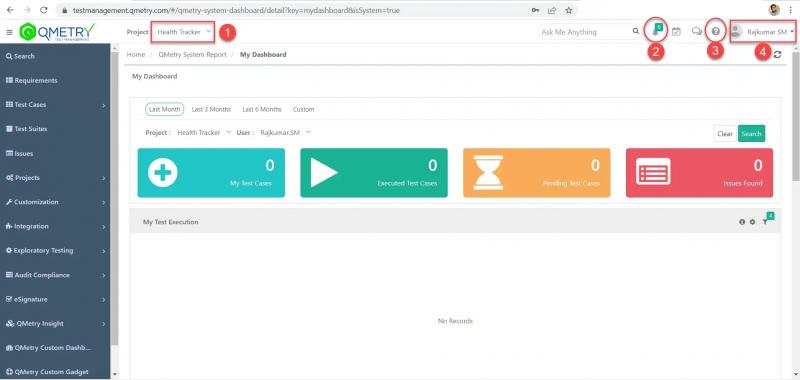Click the Ask Me Anything field
The width and height of the screenshot is (800, 380).
click(585, 32)
